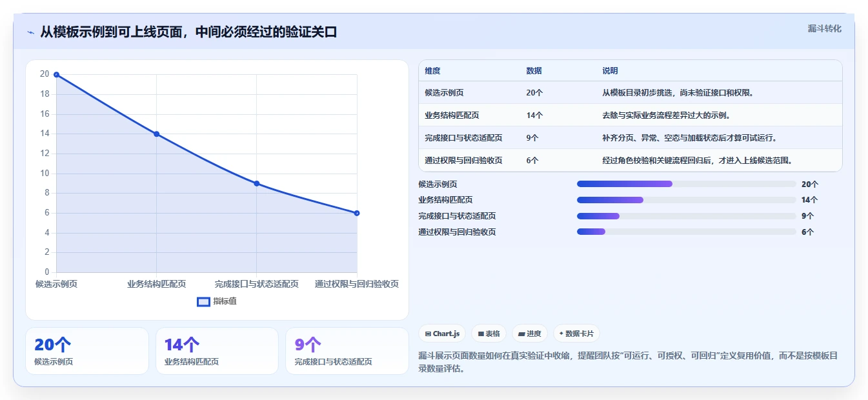Click the 说明 table column header
The width and height of the screenshot is (868, 400).
click(x=610, y=71)
